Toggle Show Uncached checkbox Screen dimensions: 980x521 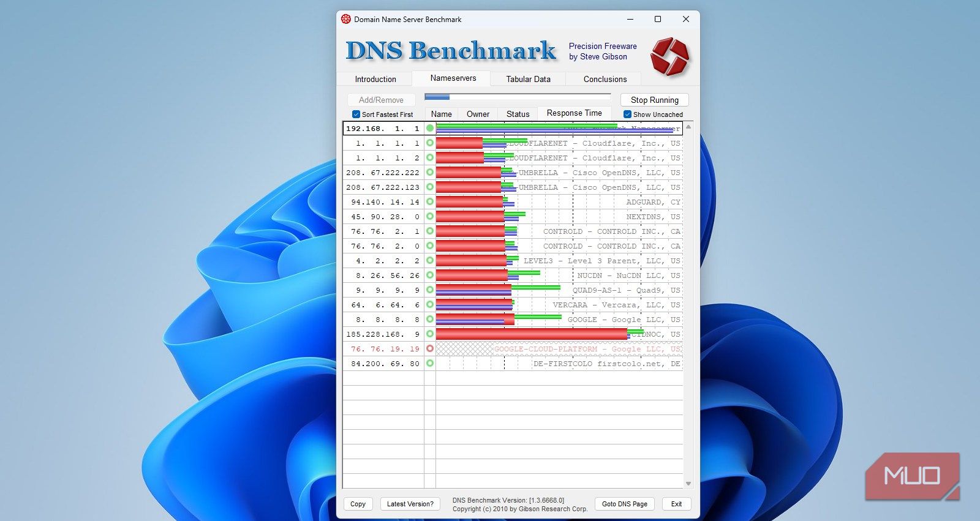coord(627,114)
